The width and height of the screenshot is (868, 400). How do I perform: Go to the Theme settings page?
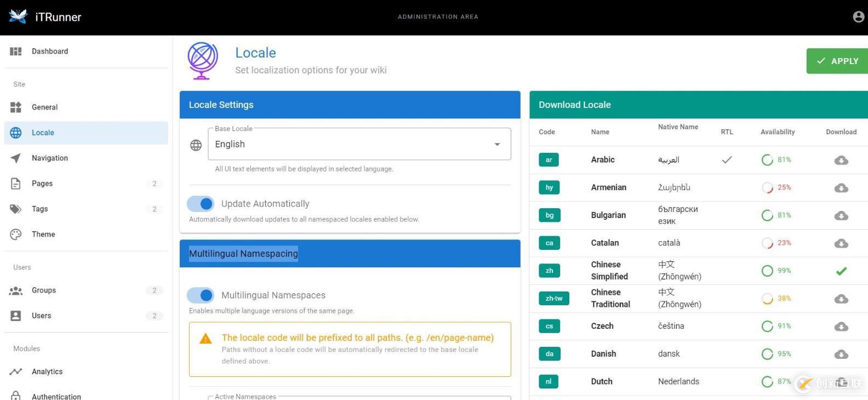(x=43, y=235)
